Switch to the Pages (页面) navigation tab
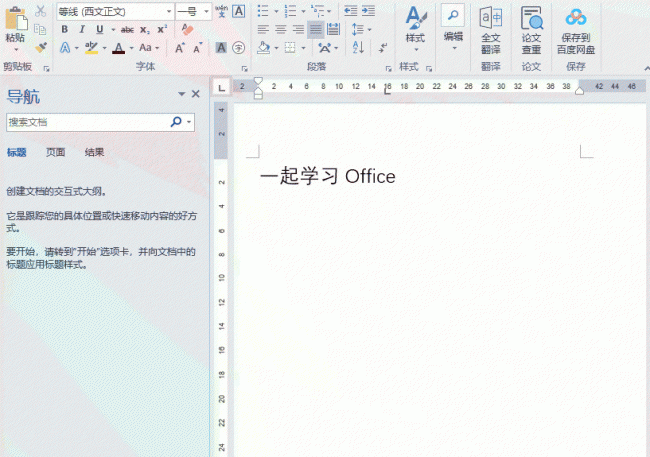Viewport: 650px width, 457px height. (x=56, y=153)
